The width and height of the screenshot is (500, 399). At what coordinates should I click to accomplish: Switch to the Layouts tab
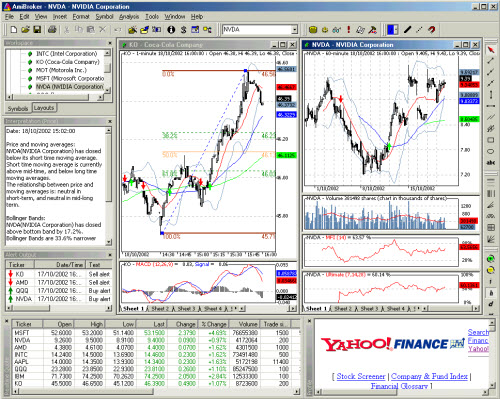(44, 108)
